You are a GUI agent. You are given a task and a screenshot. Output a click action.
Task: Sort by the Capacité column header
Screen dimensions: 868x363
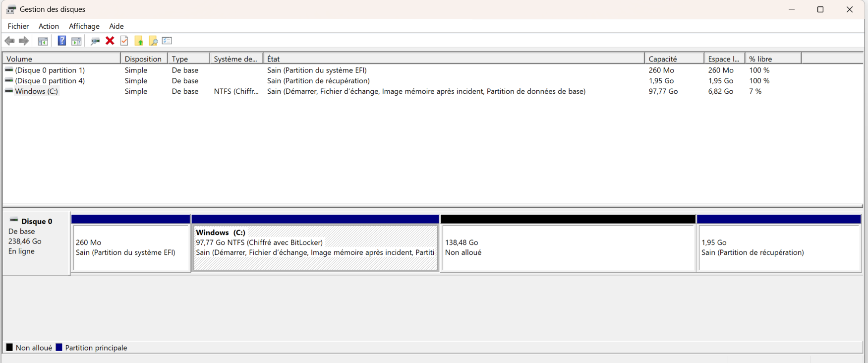(x=674, y=59)
